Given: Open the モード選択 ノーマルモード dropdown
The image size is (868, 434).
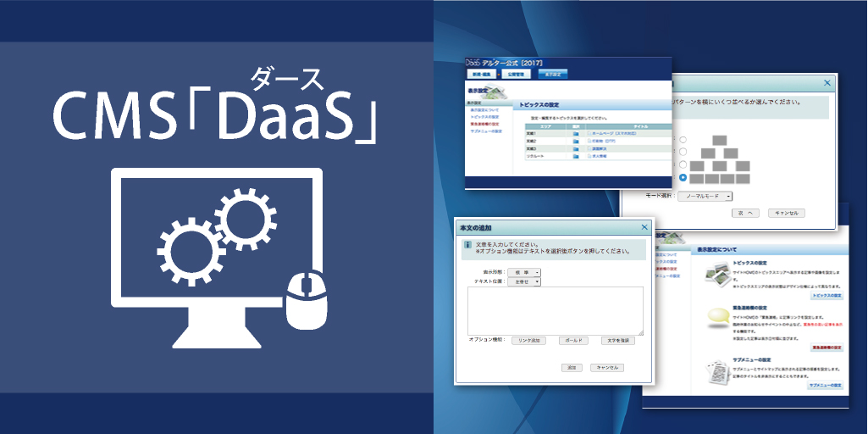Looking at the screenshot, I should (705, 196).
